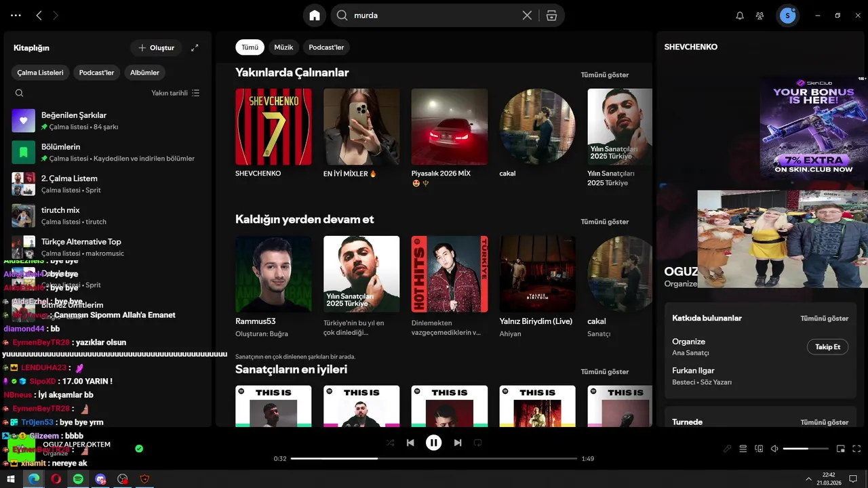This screenshot has width=868, height=488.
Task: Enter full screen mode icon
Action: (856, 449)
